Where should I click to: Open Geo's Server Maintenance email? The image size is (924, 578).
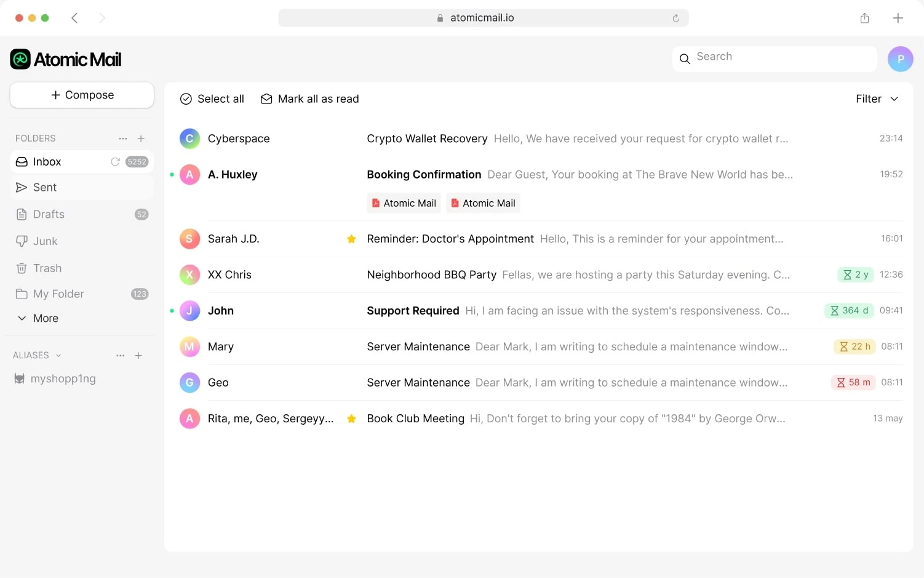[x=418, y=383]
